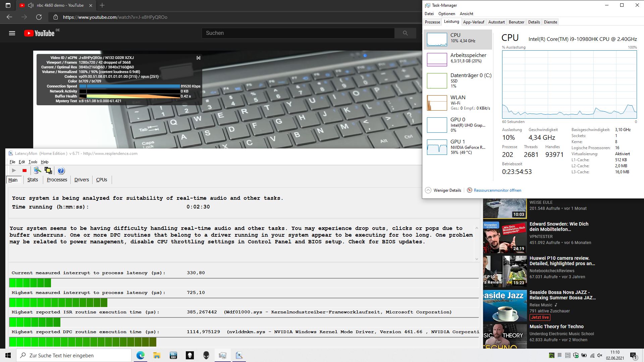
Task: Start monitoring with the LatencyMon play button
Action: point(14,171)
